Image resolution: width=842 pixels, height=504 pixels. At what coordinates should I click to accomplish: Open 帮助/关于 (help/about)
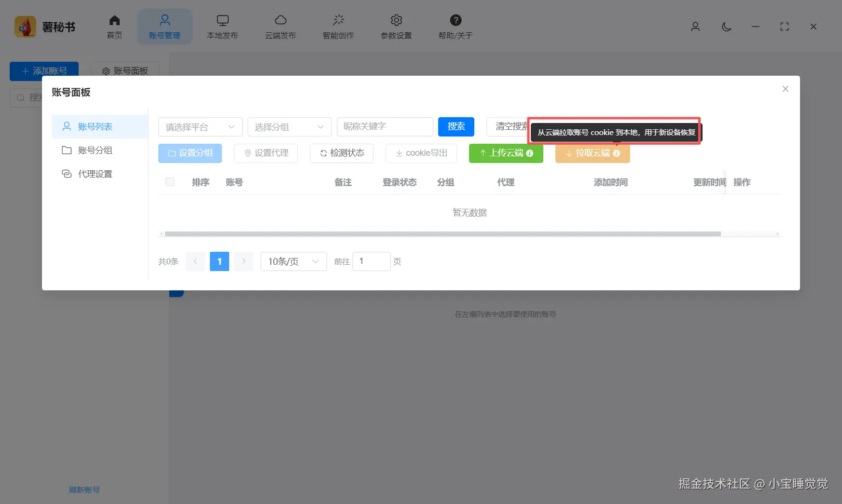tap(454, 27)
